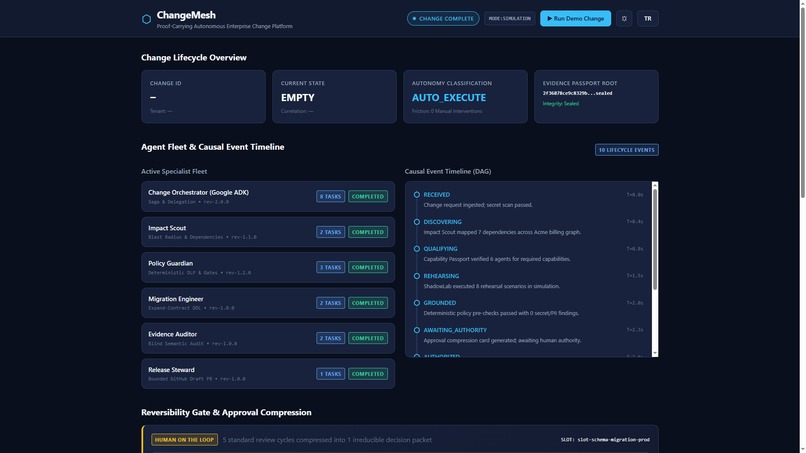Click the Change Lifecycle Overview heading
Image resolution: width=806 pixels, height=453 pixels.
tap(194, 58)
